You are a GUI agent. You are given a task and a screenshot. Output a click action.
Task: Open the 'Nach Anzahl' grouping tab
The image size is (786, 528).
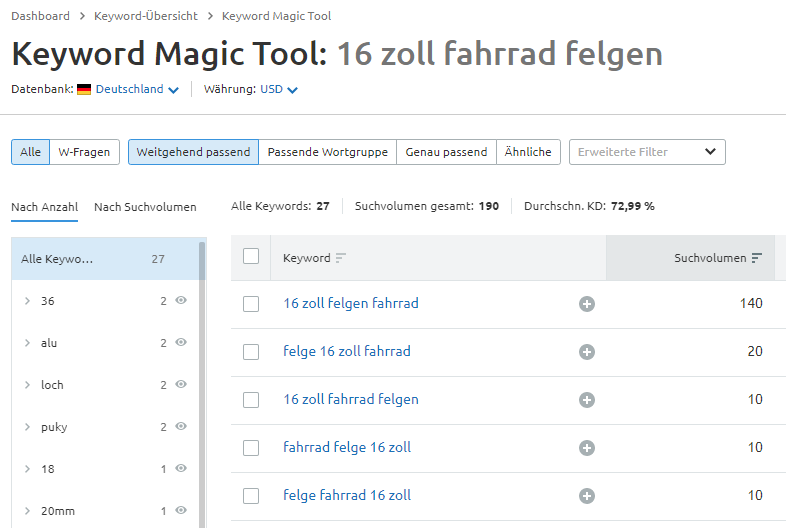(x=45, y=207)
